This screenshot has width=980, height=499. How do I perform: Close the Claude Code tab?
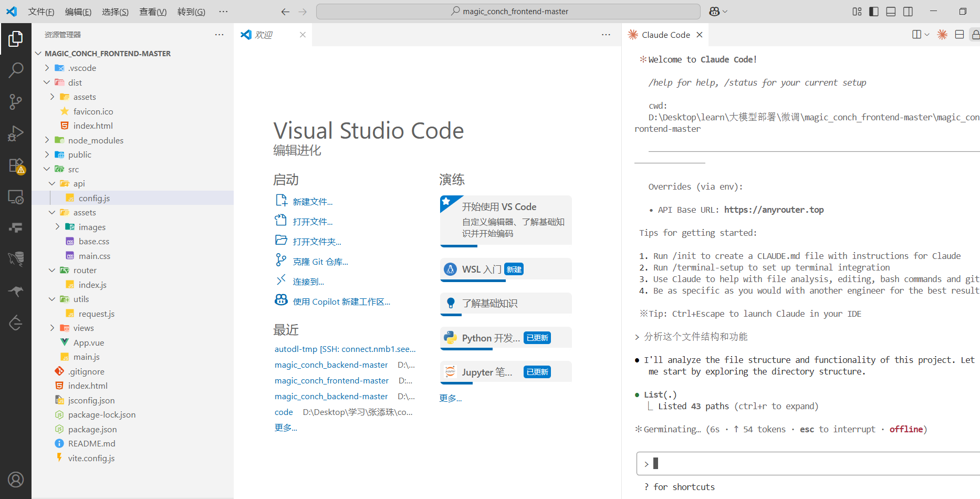(700, 35)
